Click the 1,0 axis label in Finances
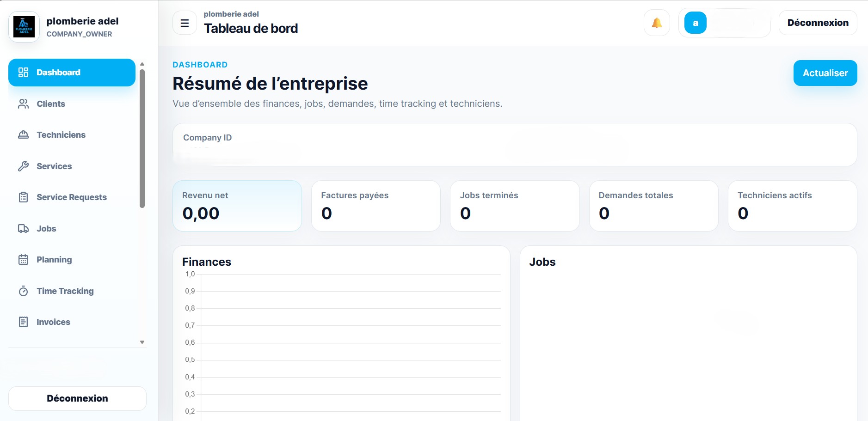The image size is (868, 421). 190,274
